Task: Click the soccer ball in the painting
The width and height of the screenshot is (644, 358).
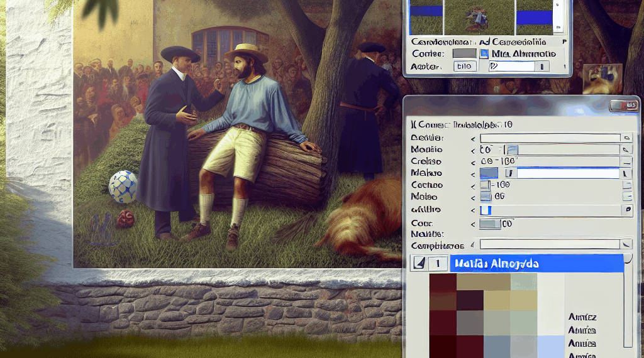Action: (x=123, y=187)
